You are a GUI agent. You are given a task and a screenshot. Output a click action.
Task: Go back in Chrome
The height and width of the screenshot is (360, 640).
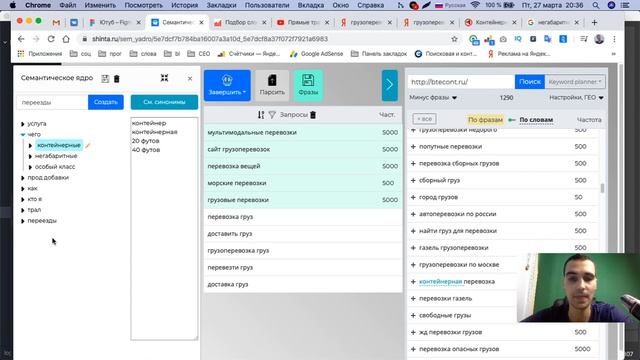(x=21, y=39)
